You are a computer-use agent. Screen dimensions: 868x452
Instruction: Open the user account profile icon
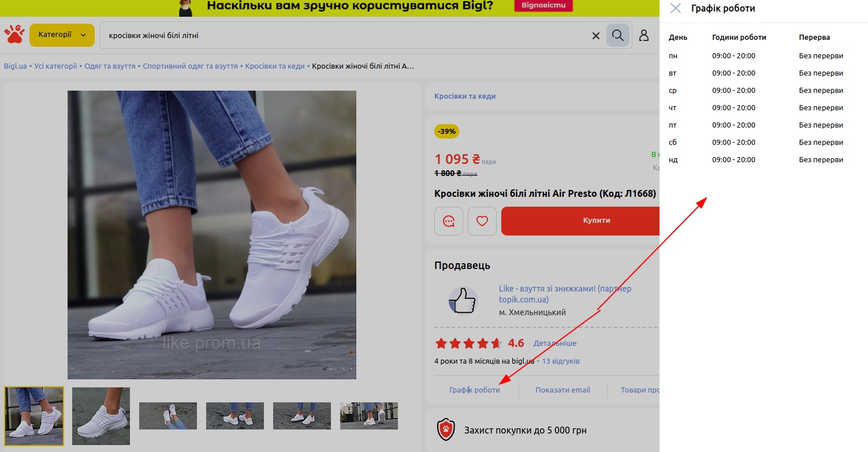click(x=644, y=36)
